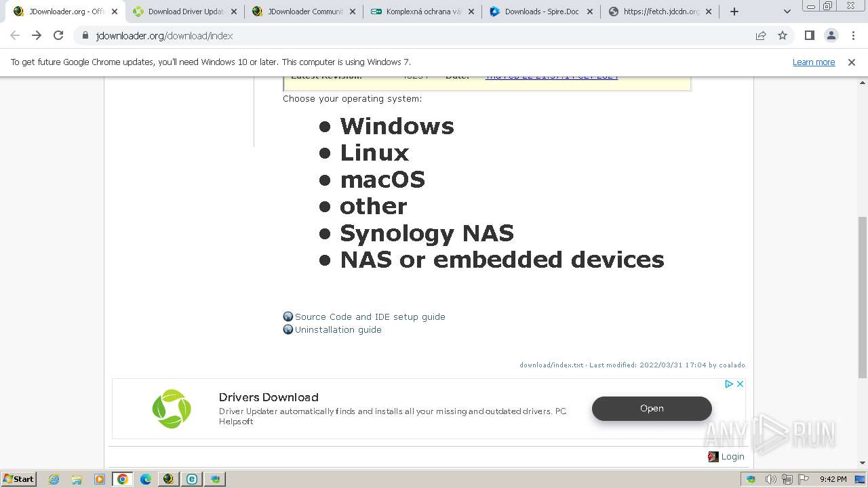Image resolution: width=868 pixels, height=488 pixels.
Task: Choose Synology NAS option
Action: (427, 233)
